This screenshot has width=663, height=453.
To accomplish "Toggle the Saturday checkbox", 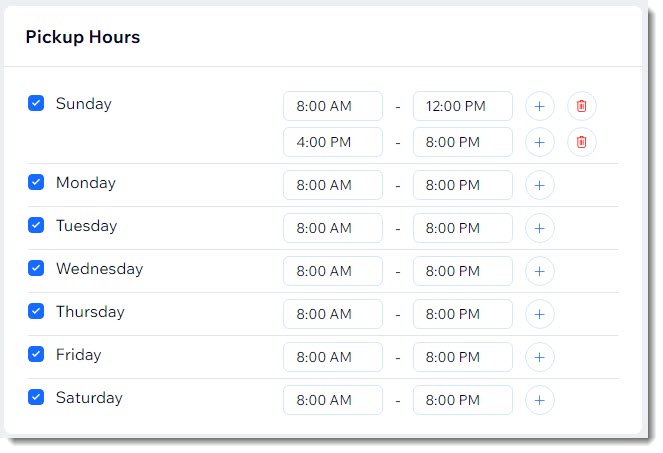I will click(36, 397).
